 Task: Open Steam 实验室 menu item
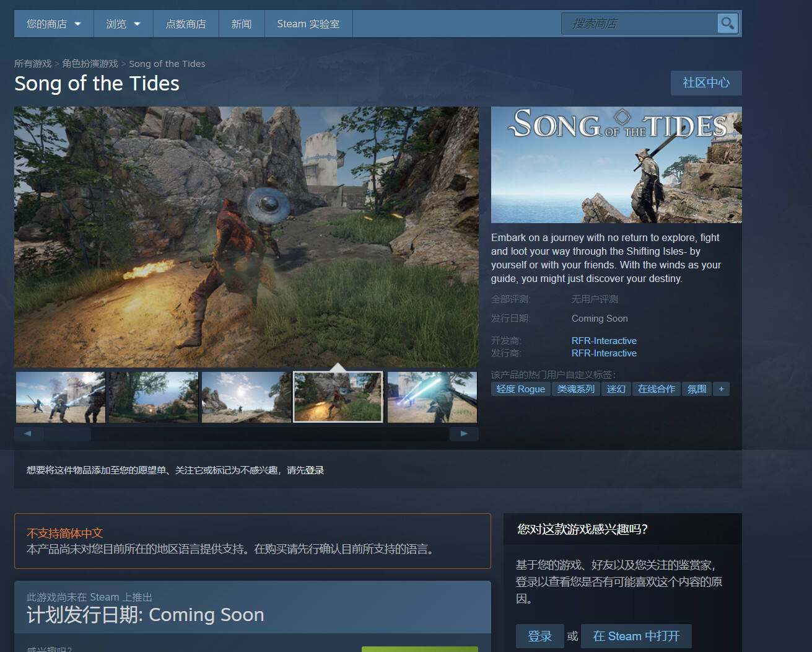click(x=308, y=24)
